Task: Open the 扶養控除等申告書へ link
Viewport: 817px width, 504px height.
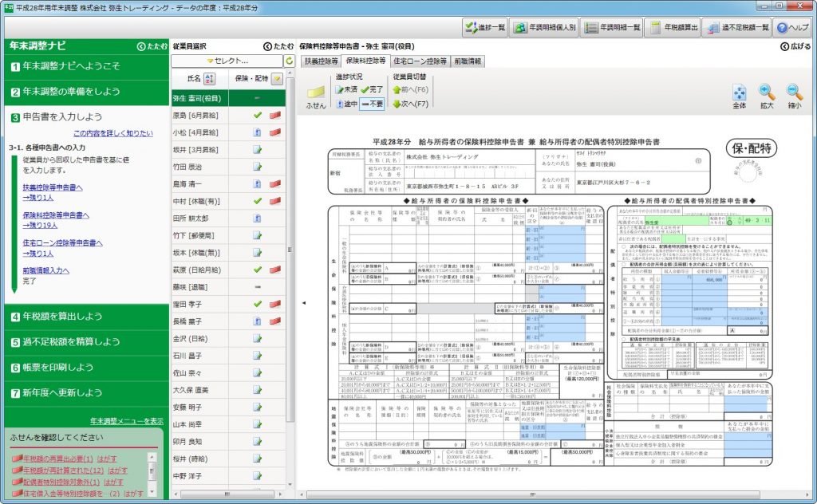Action: 53,187
